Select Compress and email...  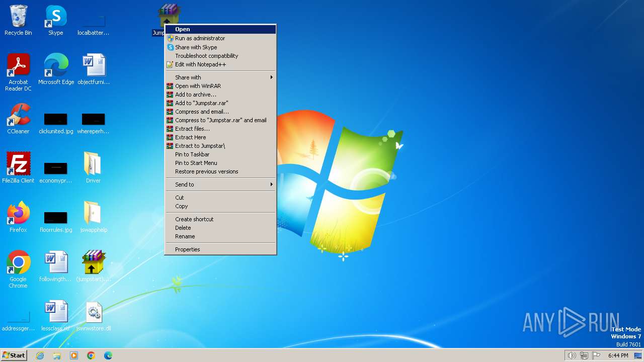(x=221, y=112)
